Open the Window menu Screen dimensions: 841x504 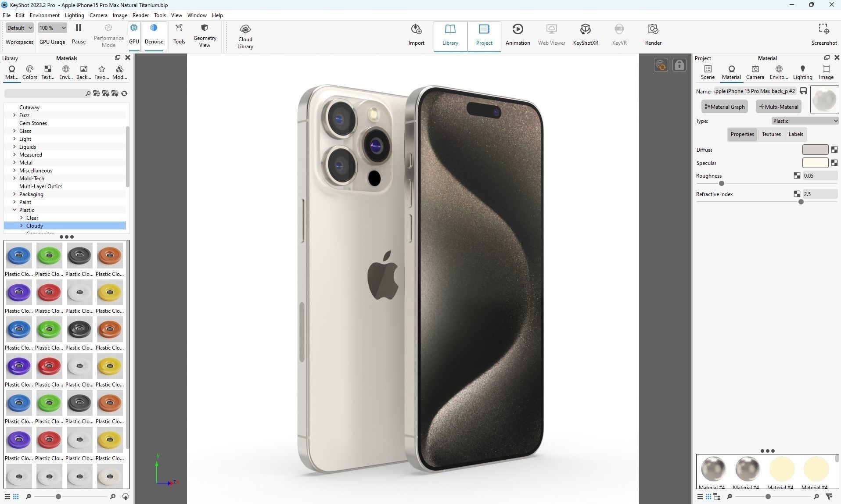(197, 15)
